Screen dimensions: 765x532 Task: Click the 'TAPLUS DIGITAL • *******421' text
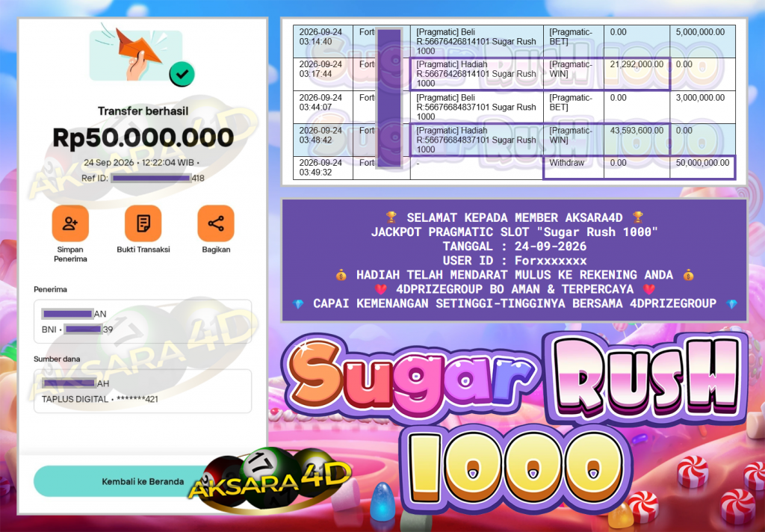pyautogui.click(x=100, y=399)
